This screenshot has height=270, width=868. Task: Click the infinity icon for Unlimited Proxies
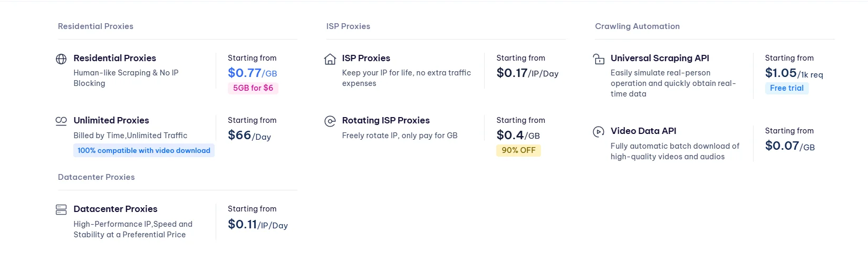tap(61, 121)
